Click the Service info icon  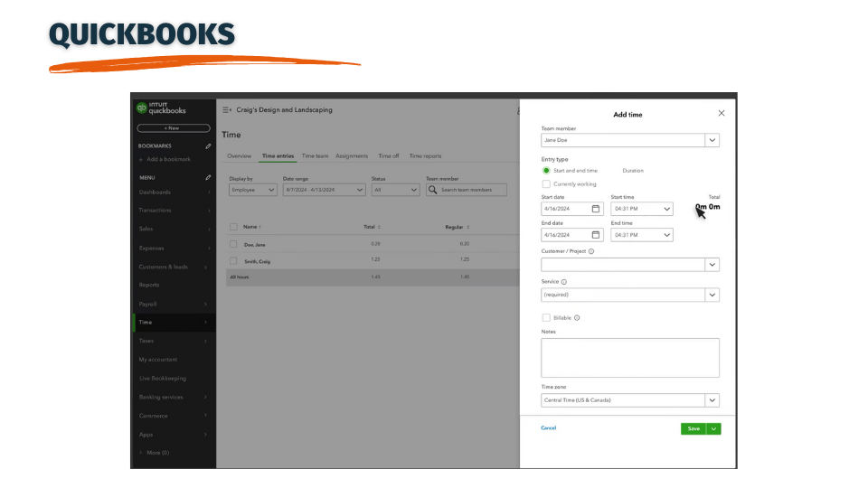tap(564, 282)
